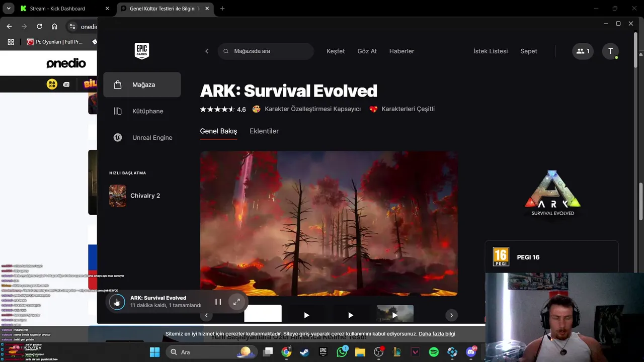
Task: Select the Genel Bakış tab
Action: coord(218,131)
